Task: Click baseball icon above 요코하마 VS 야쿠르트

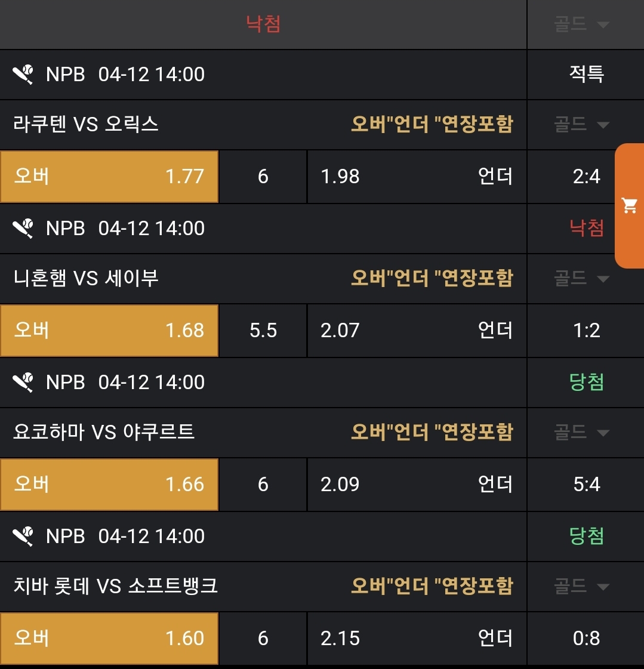Action: click(x=23, y=383)
